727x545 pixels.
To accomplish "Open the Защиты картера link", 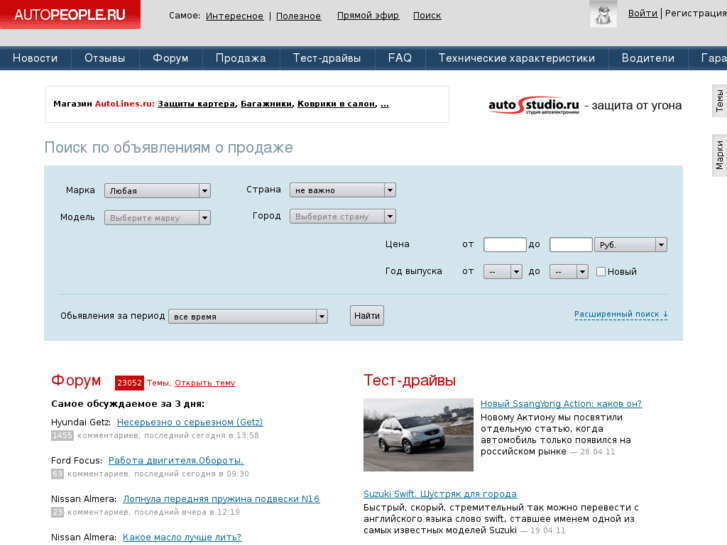I will tap(196, 104).
